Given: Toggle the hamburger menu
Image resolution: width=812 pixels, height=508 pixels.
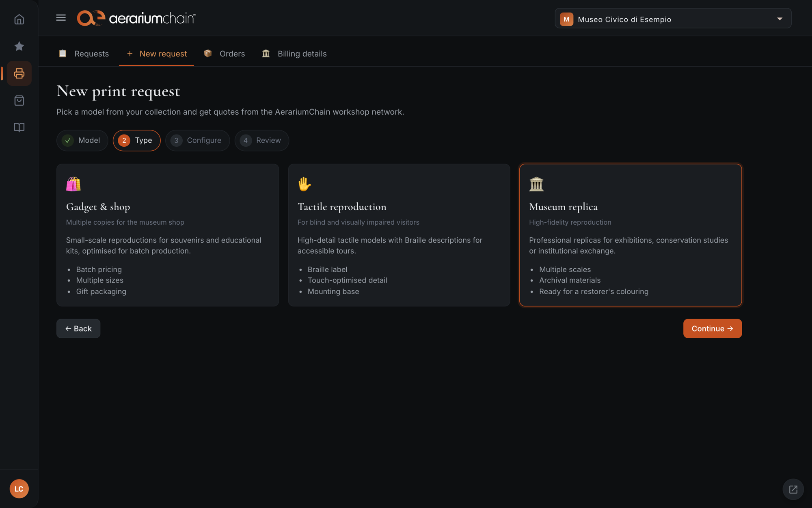Looking at the screenshot, I should point(61,17).
